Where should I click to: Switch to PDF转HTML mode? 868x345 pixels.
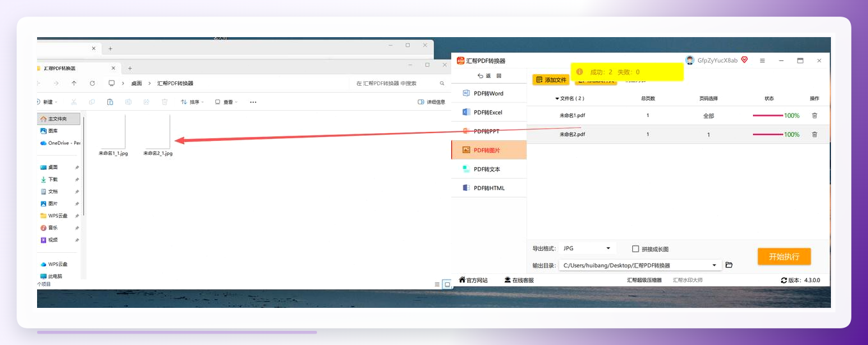pyautogui.click(x=489, y=188)
